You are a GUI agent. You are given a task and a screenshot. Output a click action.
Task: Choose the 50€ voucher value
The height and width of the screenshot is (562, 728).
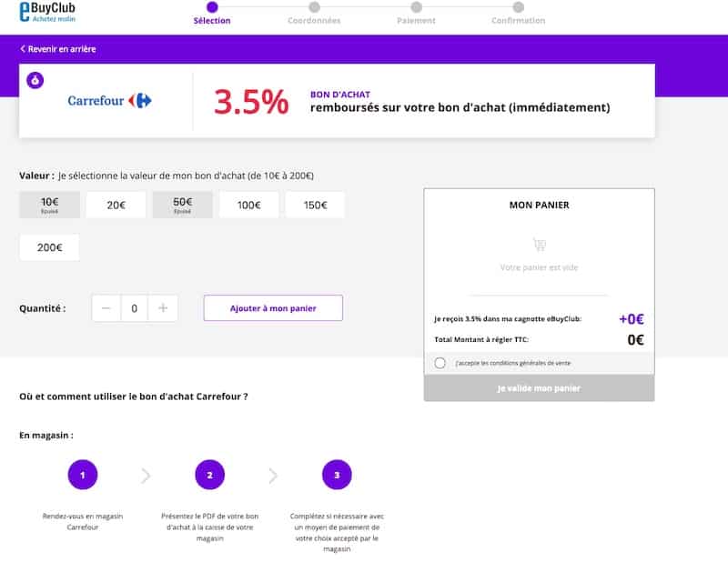(x=183, y=205)
